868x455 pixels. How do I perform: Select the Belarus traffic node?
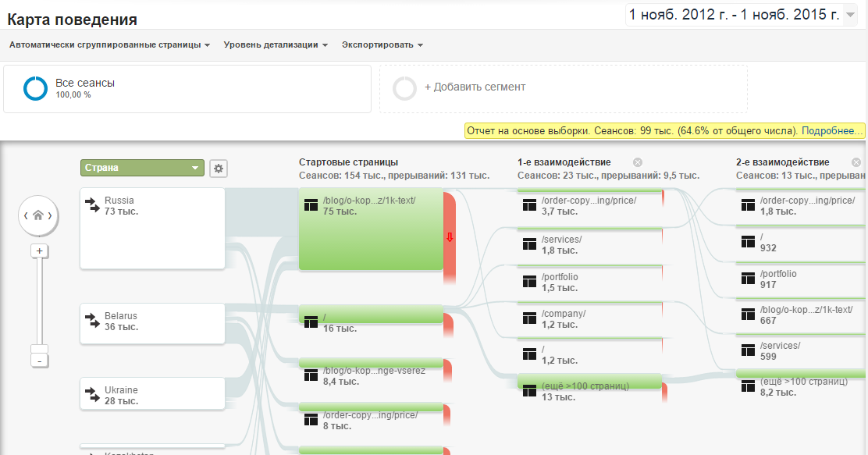(x=152, y=323)
